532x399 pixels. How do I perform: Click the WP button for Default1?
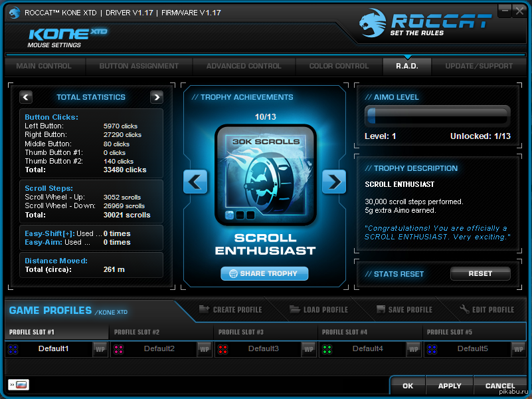pos(100,349)
